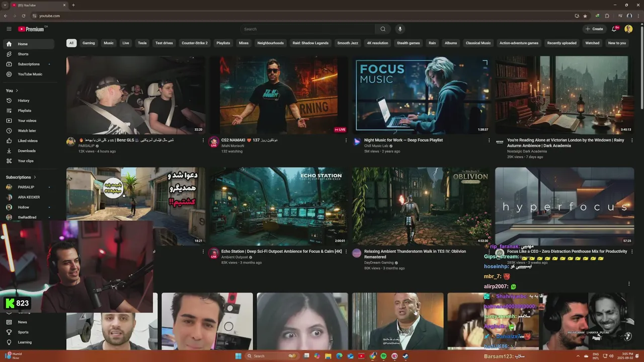644x362 pixels.
Task: Open Downloads in the sidebar
Action: [x=29, y=151]
